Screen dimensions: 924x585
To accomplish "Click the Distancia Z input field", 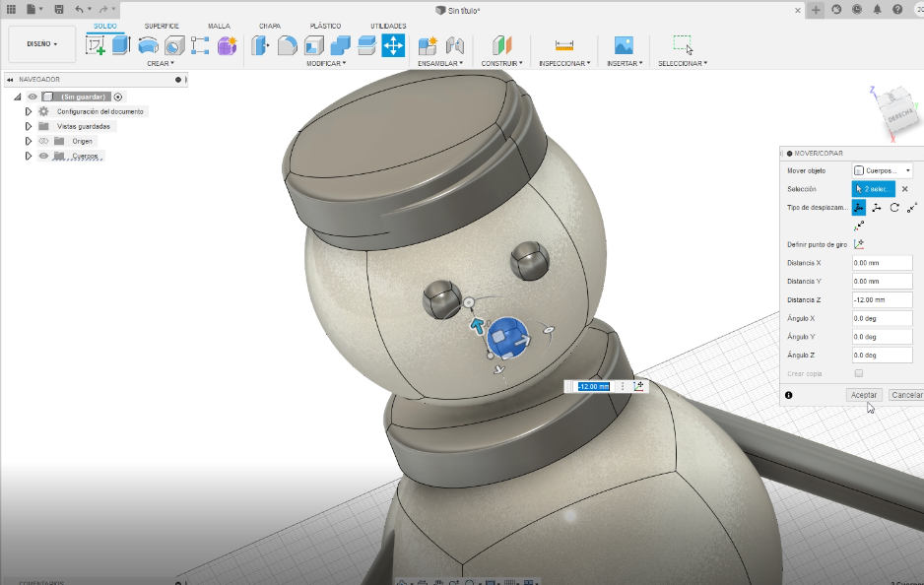I will point(882,299).
